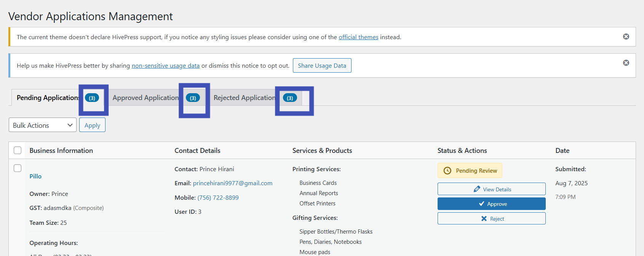Click the checkmark icon on Approve button
This screenshot has width=644, height=256.
pos(481,204)
